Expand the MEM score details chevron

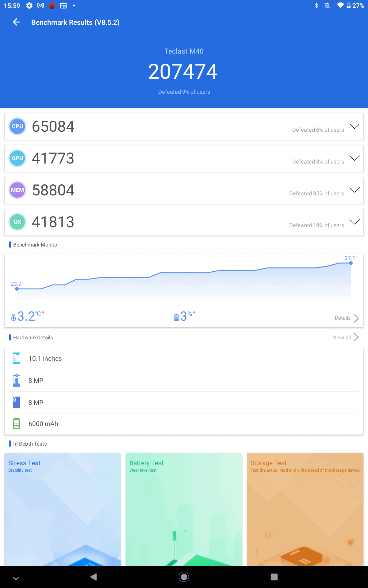355,190
